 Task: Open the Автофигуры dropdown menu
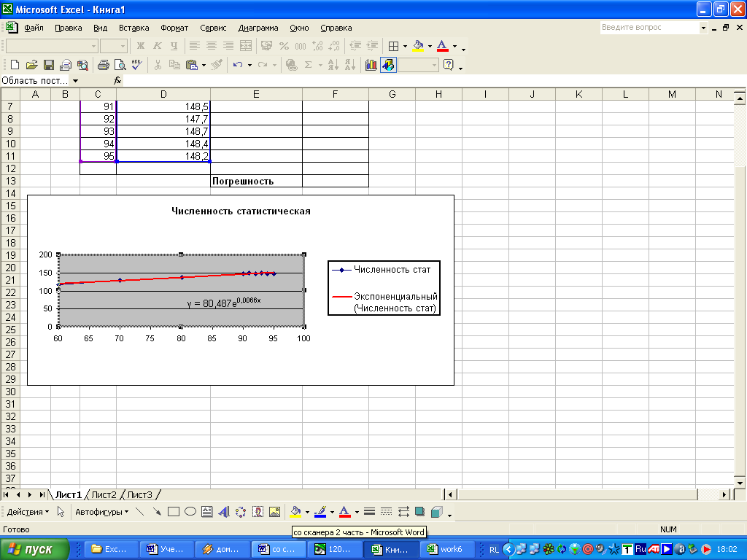(102, 512)
